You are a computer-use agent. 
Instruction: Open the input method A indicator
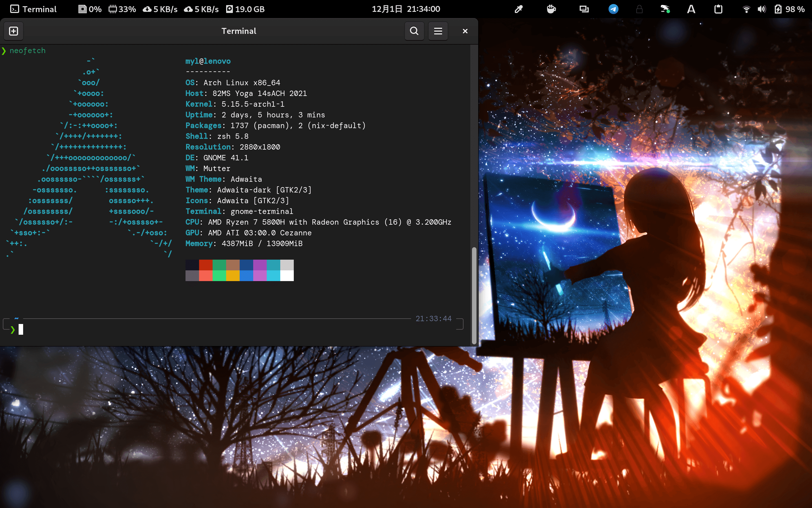pyautogui.click(x=691, y=9)
